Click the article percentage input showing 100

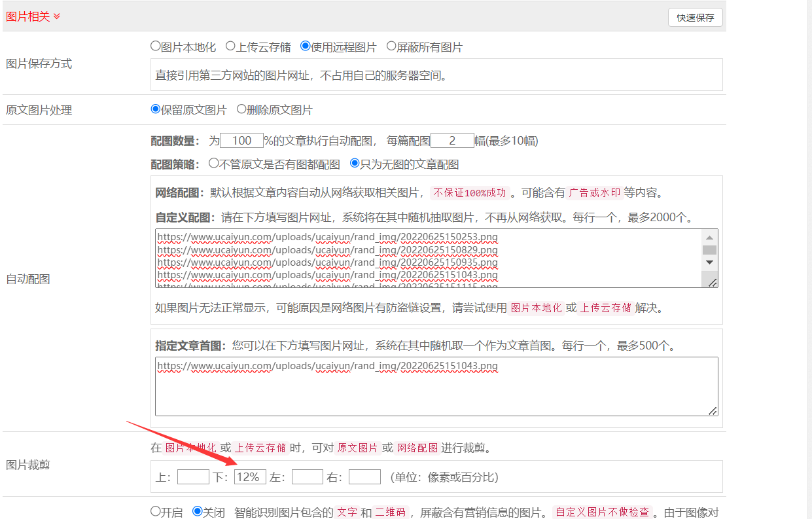(241, 141)
